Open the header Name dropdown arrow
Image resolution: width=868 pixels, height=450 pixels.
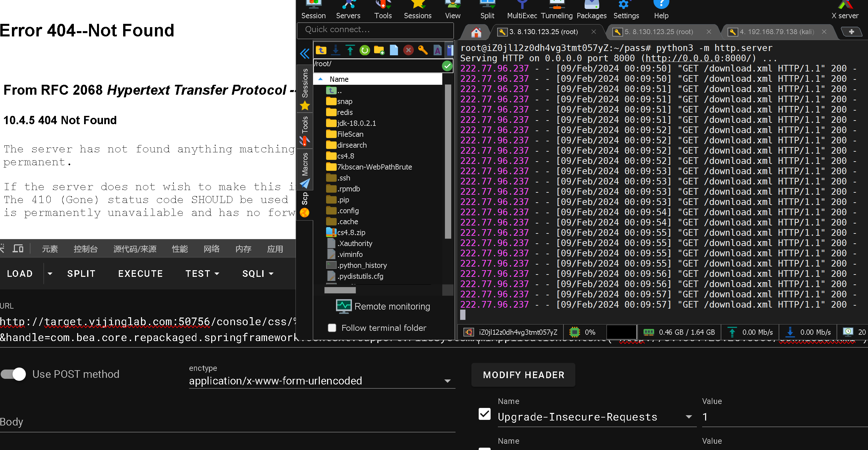tap(689, 417)
